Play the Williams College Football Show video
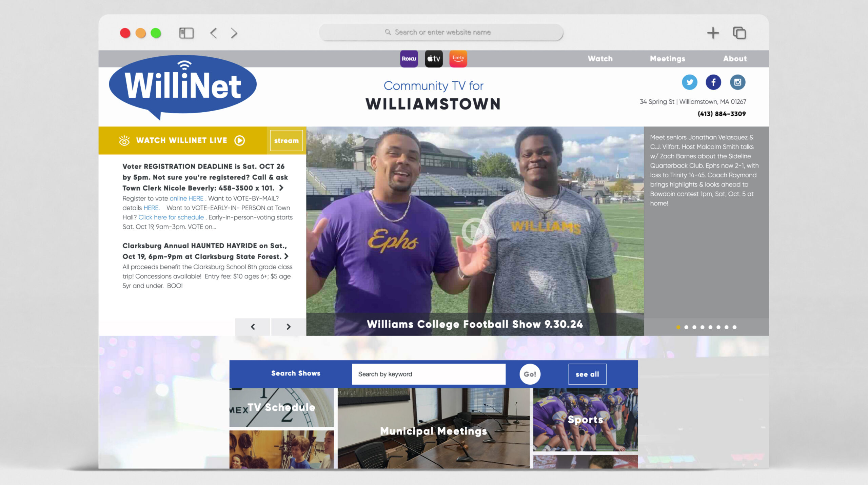The image size is (868, 485). tap(475, 231)
